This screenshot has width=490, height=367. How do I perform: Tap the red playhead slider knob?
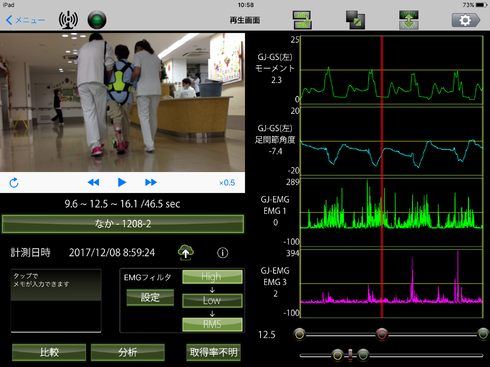[382, 334]
